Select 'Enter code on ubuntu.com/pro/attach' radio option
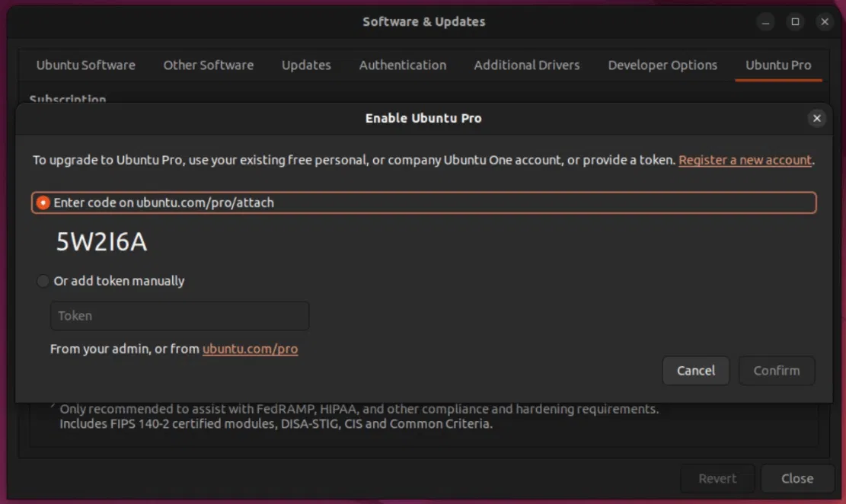The width and height of the screenshot is (846, 504). (43, 203)
